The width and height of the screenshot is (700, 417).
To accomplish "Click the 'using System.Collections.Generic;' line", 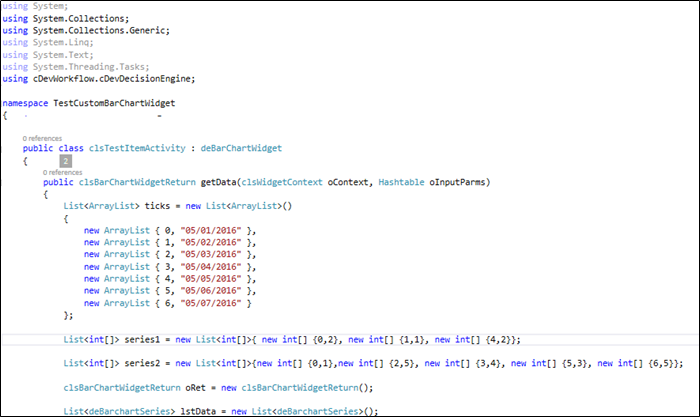I will (x=86, y=31).
